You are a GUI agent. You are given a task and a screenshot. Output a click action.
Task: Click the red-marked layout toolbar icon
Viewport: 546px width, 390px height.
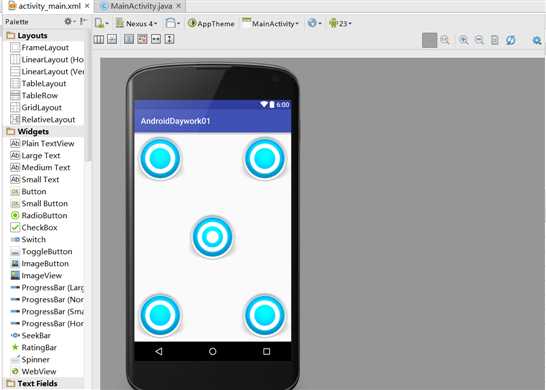click(142, 39)
